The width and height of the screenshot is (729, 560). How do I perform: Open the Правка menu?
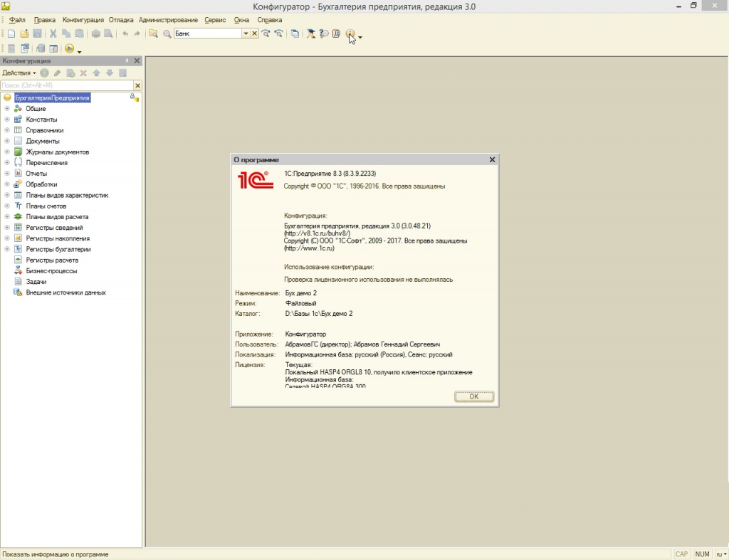click(x=45, y=20)
